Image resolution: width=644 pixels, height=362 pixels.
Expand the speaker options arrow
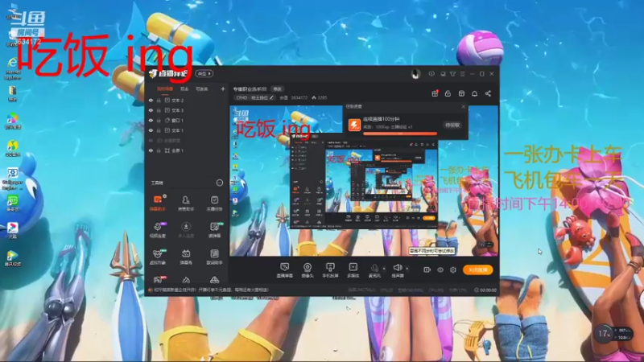point(407,269)
